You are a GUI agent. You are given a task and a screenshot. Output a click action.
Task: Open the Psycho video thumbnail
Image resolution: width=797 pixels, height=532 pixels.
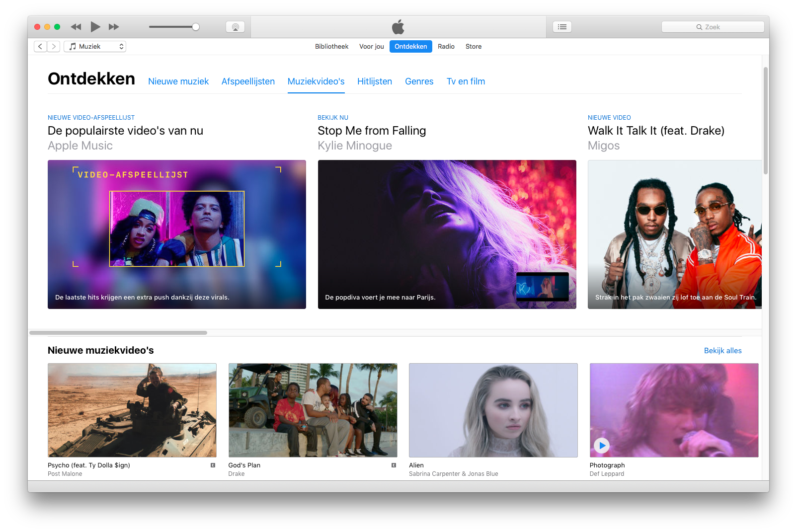pos(132,410)
